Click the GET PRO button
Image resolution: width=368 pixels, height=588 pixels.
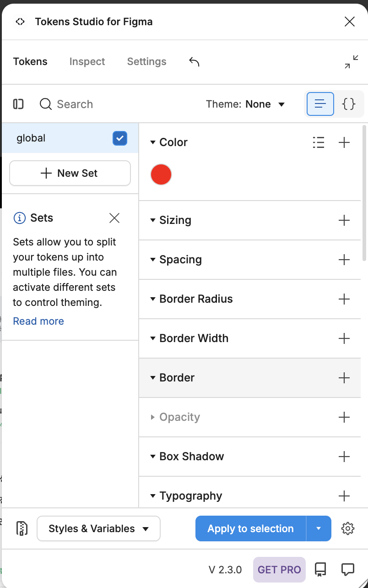pyautogui.click(x=279, y=570)
